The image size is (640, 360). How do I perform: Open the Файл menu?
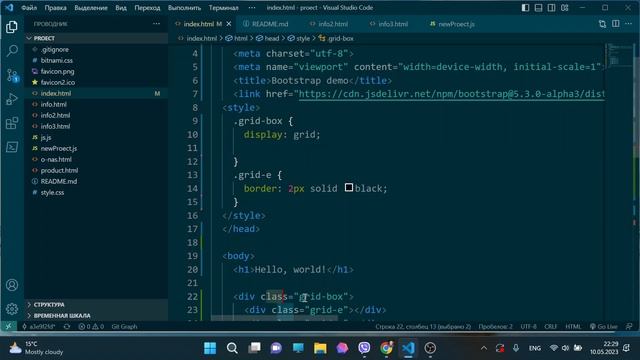click(x=29, y=8)
